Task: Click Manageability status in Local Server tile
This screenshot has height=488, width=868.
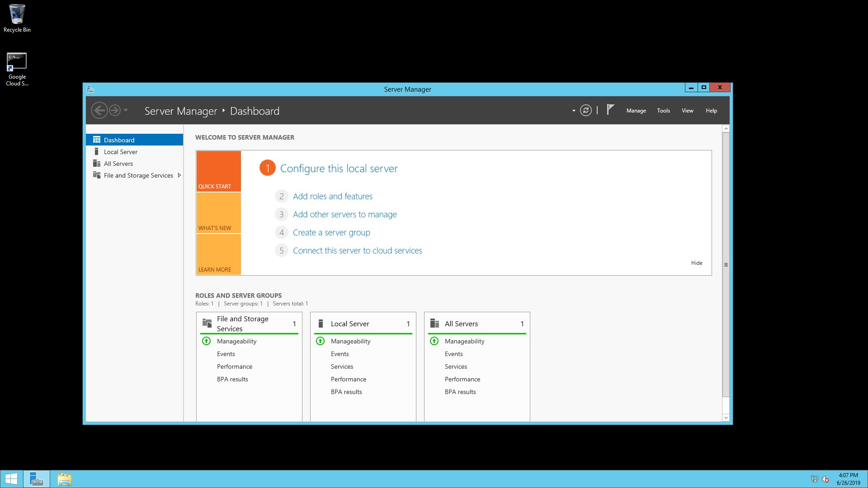Action: click(x=350, y=341)
